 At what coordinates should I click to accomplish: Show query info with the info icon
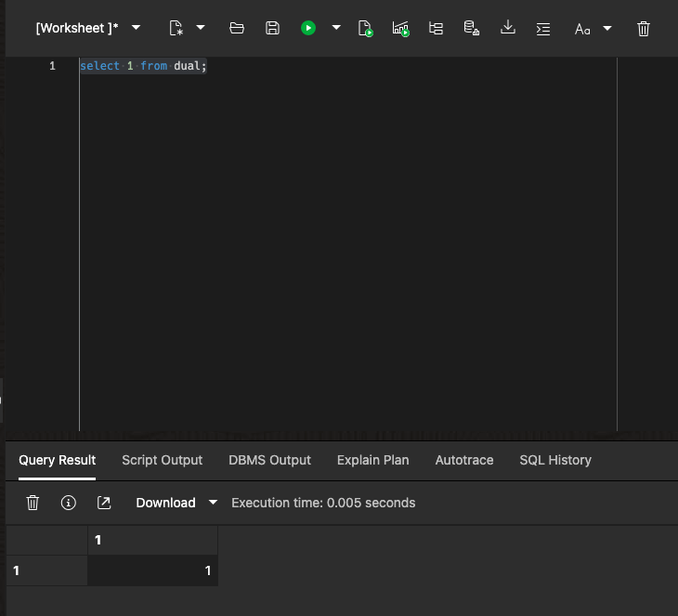[68, 503]
